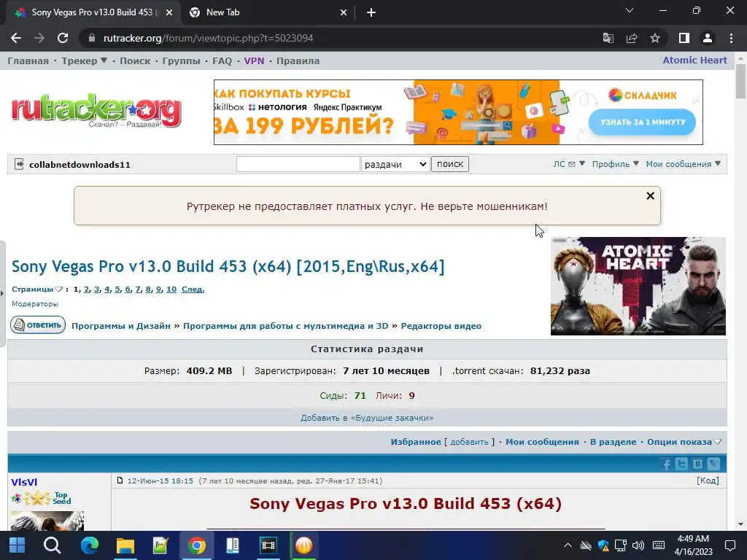
Task: Click Добавить в «Будущие закачки» link
Action: (x=367, y=418)
